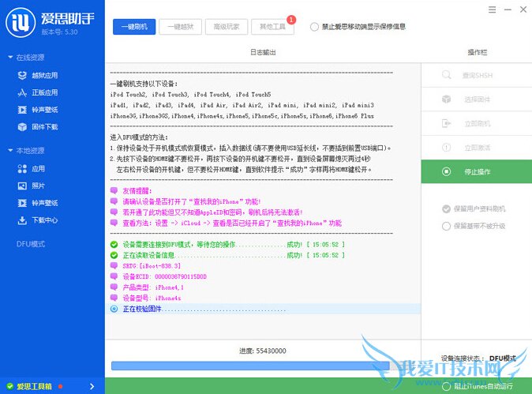Click pink bubble icon beside 产品类型

(x=114, y=287)
